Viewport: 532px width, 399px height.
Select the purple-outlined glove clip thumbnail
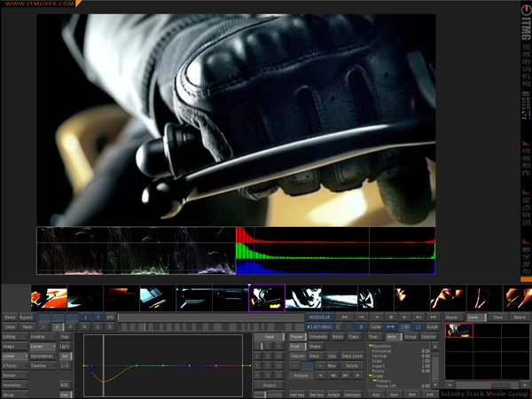(x=266, y=298)
